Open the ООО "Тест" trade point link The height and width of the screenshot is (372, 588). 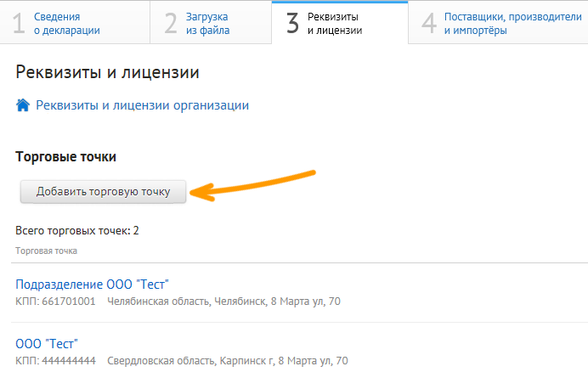[47, 343]
